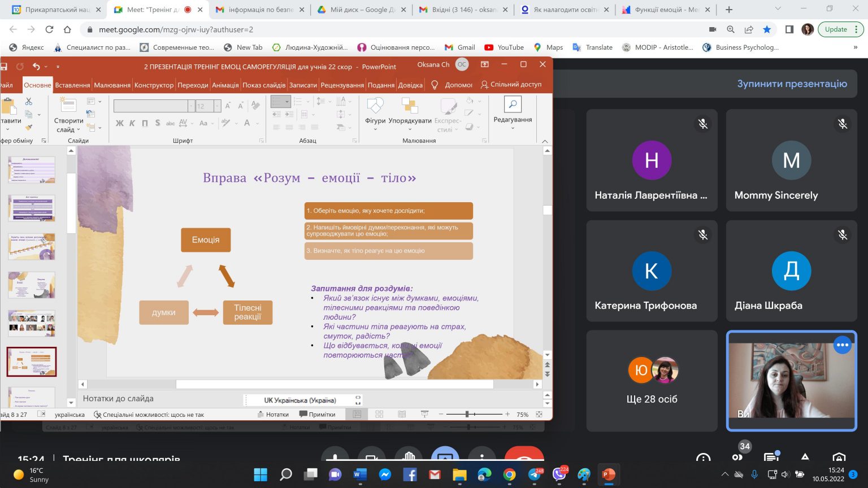Click fit slide to window icon
Image resolution: width=868 pixels, height=488 pixels.
(539, 415)
